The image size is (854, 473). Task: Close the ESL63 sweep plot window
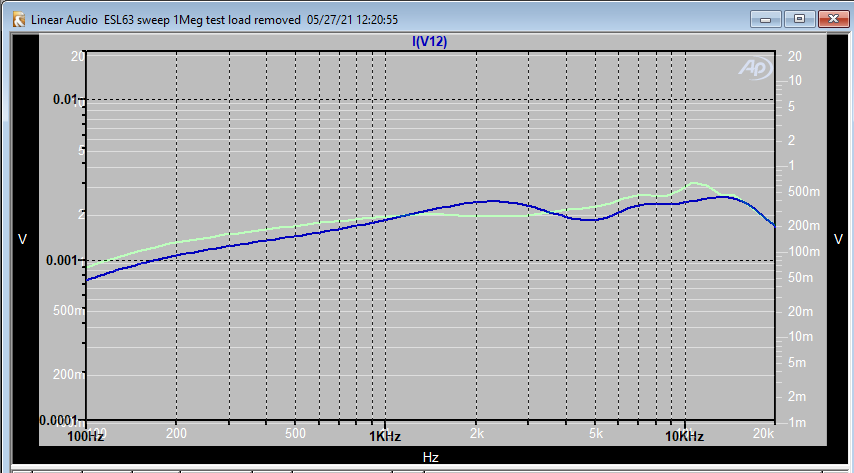(833, 19)
